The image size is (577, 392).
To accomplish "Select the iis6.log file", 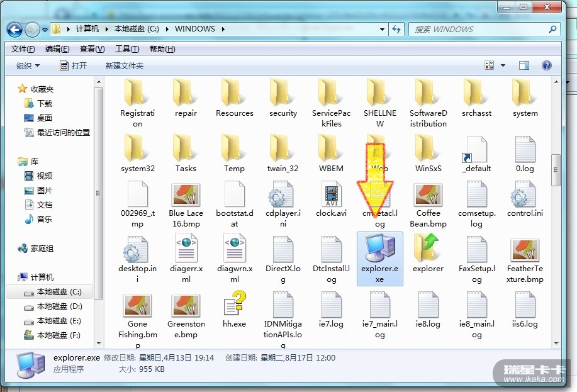I will pos(525,310).
